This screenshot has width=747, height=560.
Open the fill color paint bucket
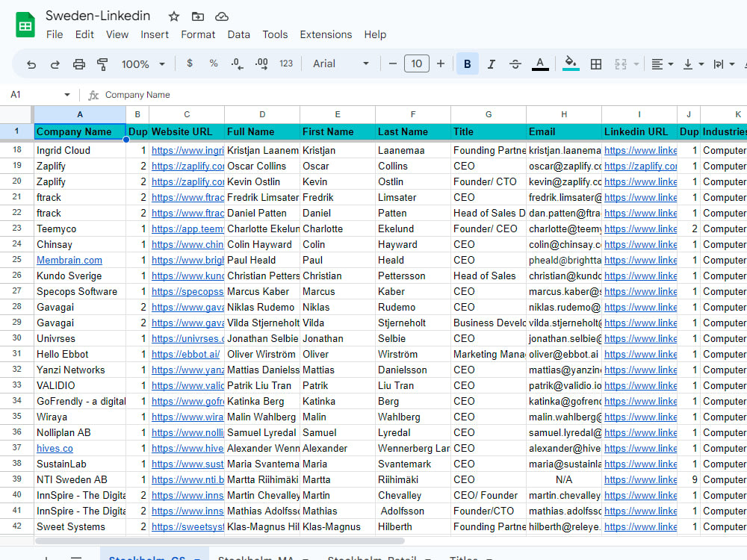pos(571,63)
